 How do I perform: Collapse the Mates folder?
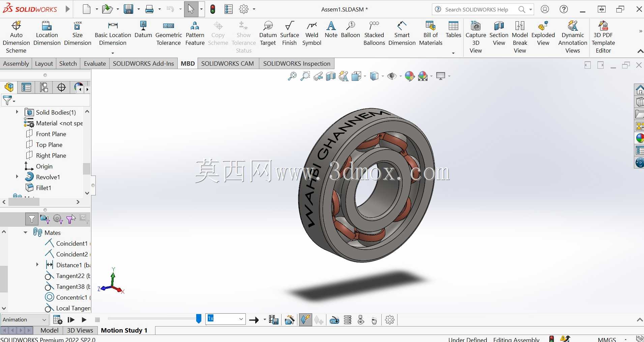(26, 232)
